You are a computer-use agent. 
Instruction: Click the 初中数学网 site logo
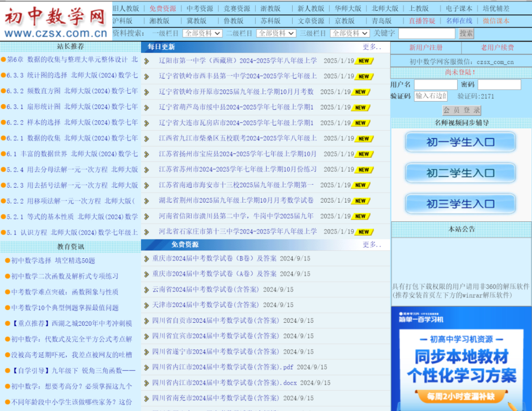pos(56,21)
